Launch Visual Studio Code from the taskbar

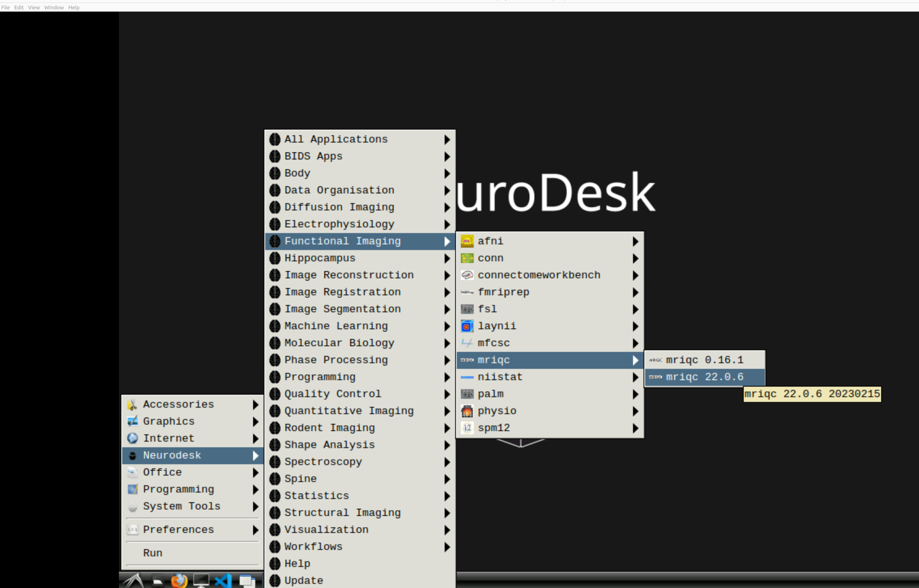[223, 581]
